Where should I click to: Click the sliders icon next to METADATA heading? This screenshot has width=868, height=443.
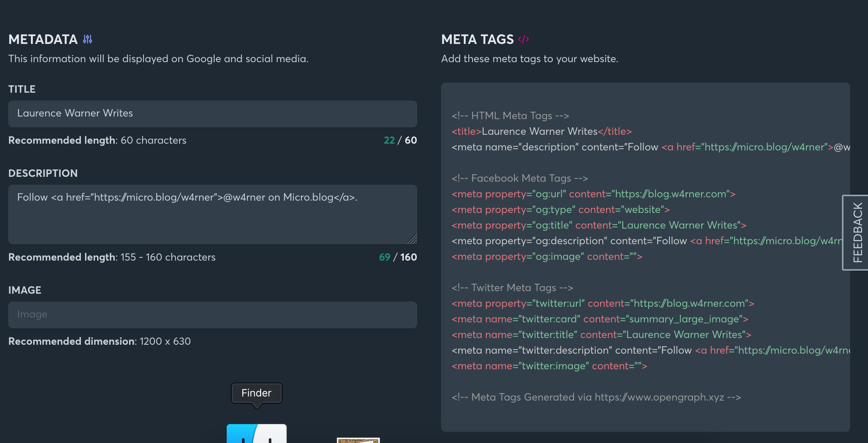click(x=88, y=39)
